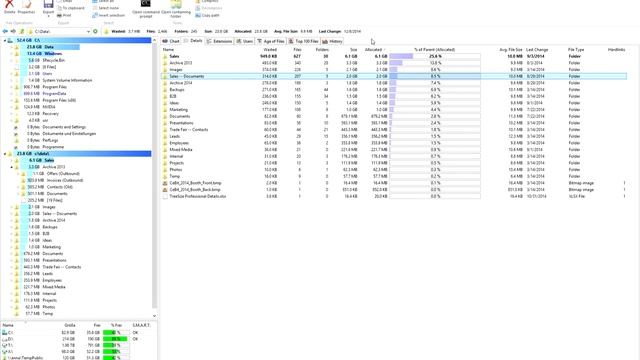Viewport: 640px width, 360px height.
Task: Select Backups row in details list
Action: (394, 90)
